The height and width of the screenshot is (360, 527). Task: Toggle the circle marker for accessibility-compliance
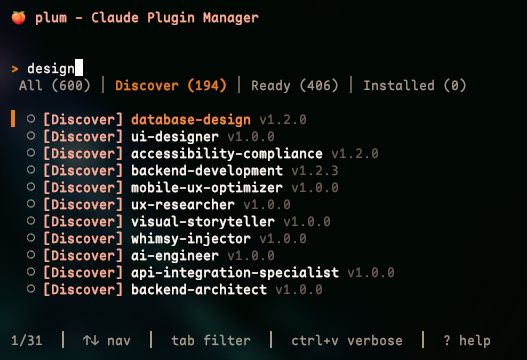tap(31, 153)
